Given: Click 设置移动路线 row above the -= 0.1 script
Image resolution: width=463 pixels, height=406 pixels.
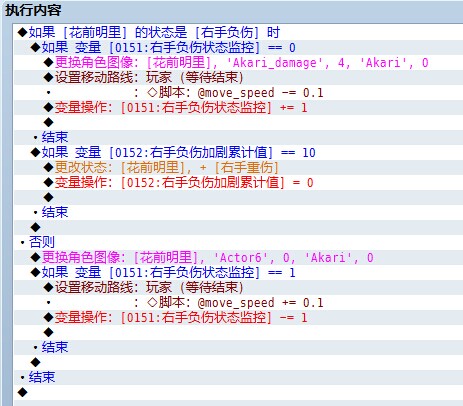Looking at the screenshot, I should pos(238,78).
